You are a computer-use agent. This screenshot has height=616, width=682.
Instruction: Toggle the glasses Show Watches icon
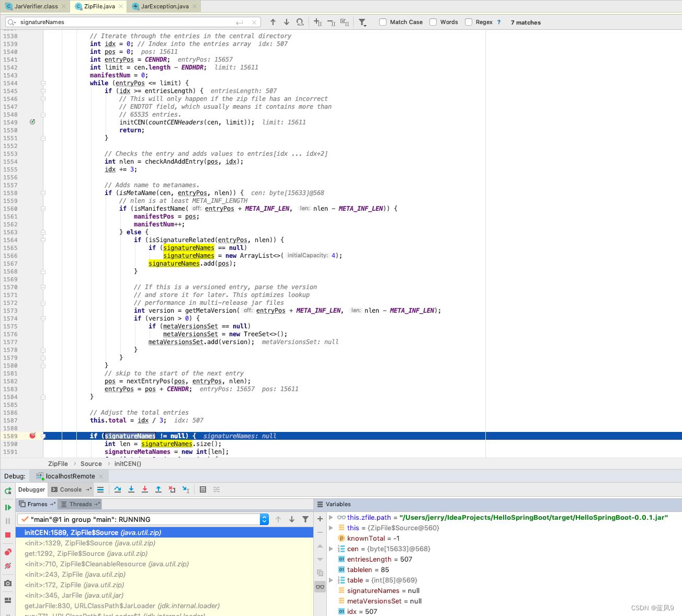point(320,587)
